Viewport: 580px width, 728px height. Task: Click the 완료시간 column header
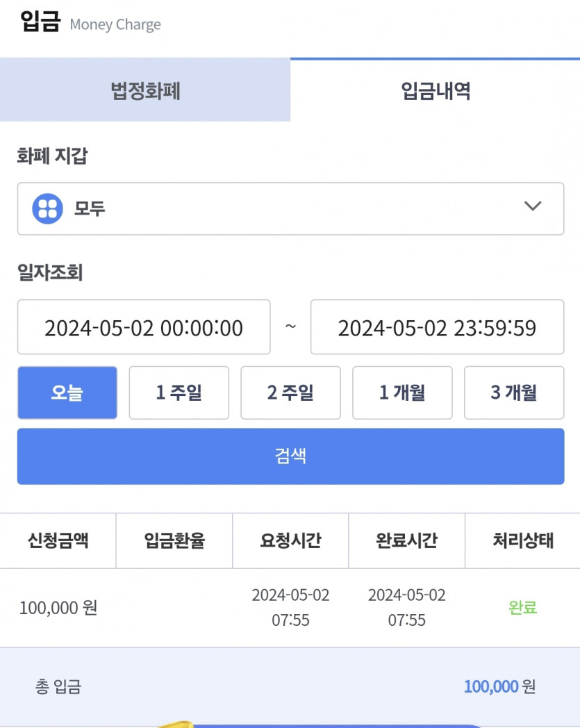coord(407,540)
